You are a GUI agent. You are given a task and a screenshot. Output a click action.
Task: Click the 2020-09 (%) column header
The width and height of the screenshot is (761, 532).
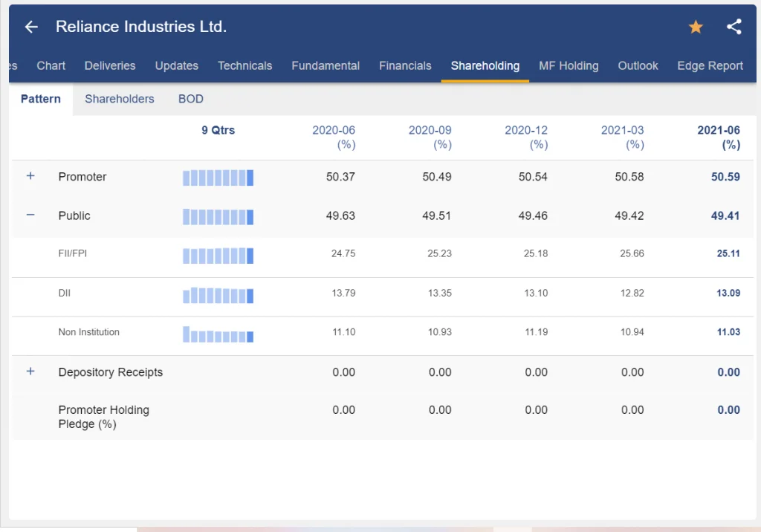(430, 137)
